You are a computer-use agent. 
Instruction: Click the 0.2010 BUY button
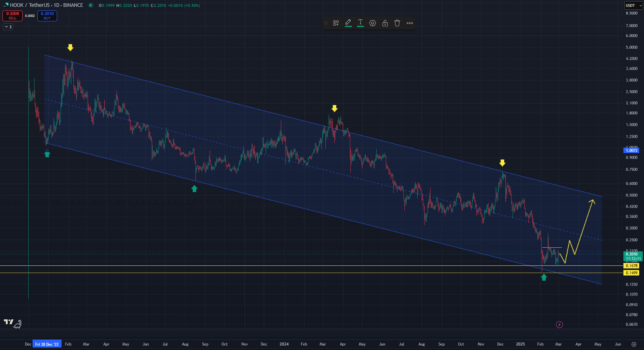pos(47,16)
